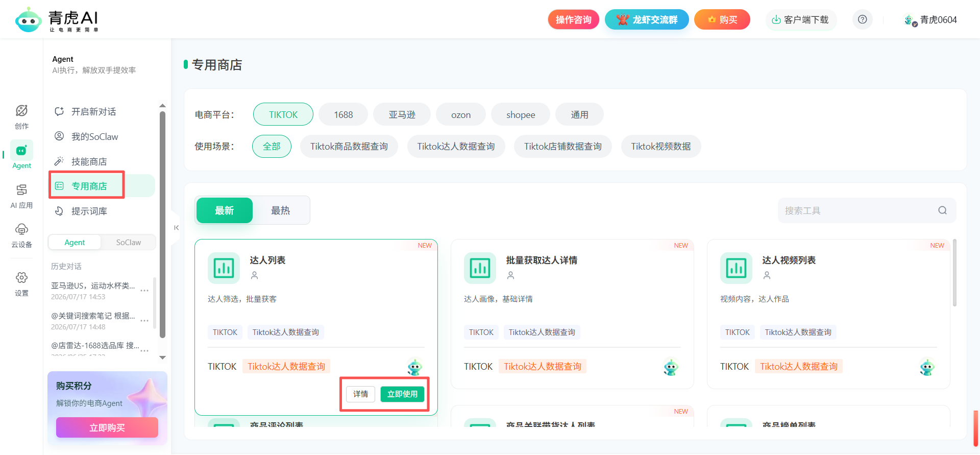This screenshot has height=455, width=980.
Task: Click the 达人视频列表 chart icon
Action: [736, 268]
